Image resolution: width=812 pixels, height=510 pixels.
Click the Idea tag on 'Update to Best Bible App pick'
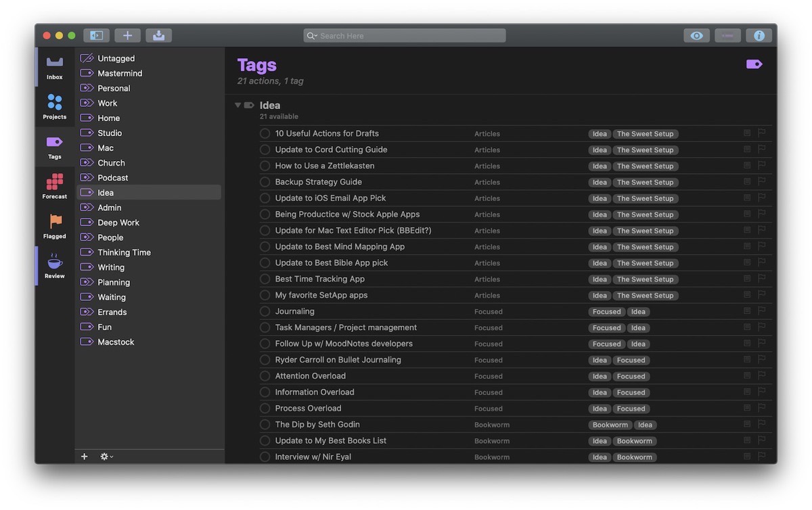click(600, 263)
